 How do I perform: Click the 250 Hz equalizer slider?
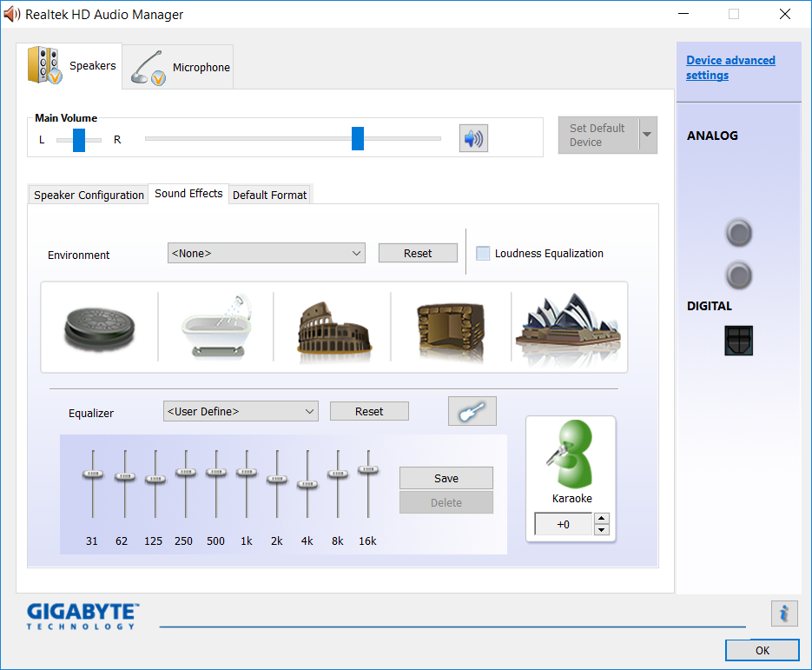point(185,472)
